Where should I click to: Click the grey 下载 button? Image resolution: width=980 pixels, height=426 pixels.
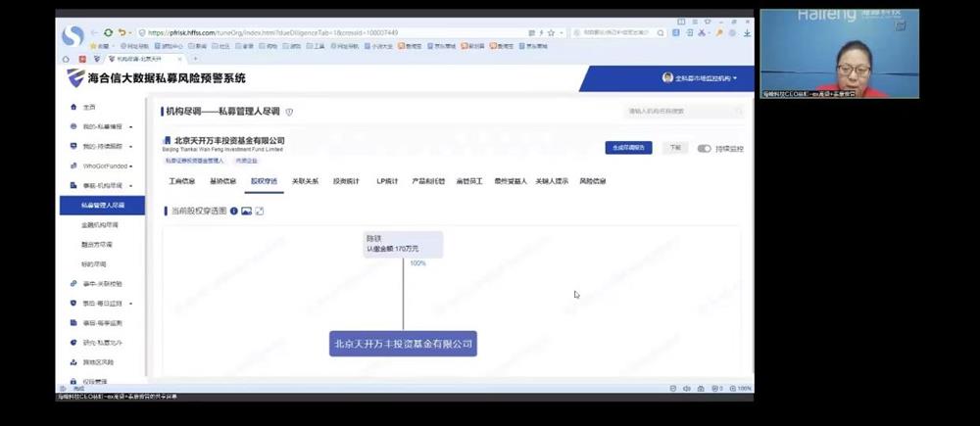(675, 148)
